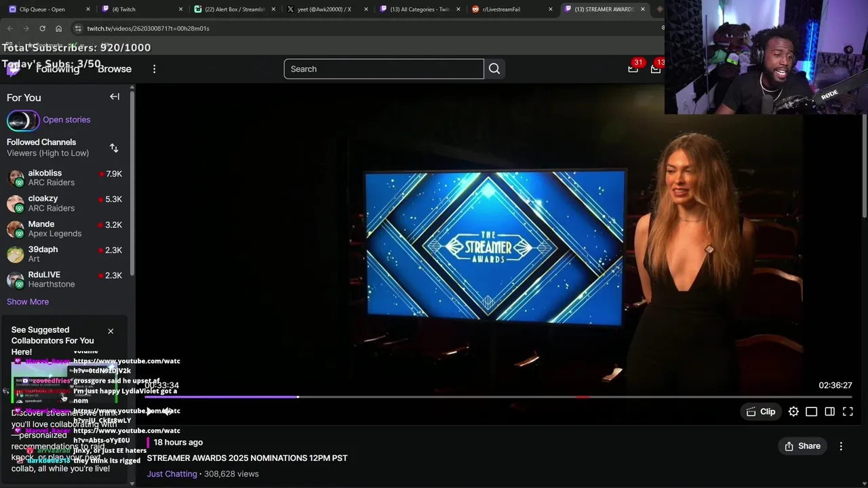
Task: Click the 308,628 views text
Action: point(231,474)
